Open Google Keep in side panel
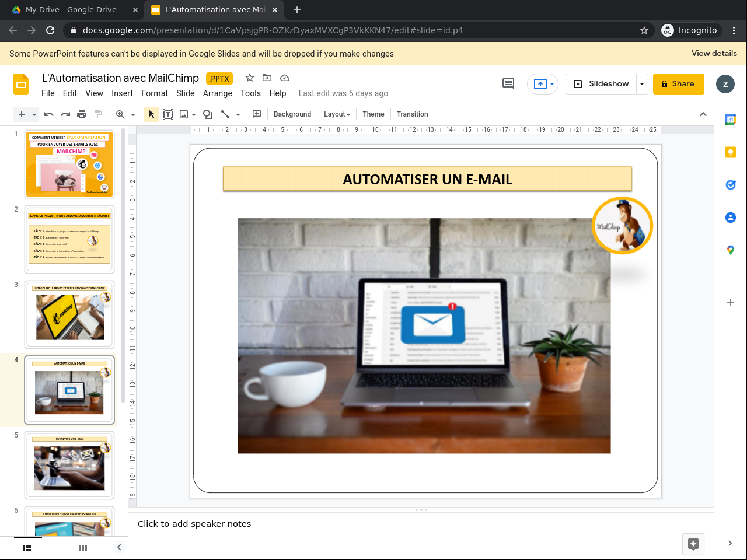This screenshot has width=747, height=560. click(x=730, y=152)
